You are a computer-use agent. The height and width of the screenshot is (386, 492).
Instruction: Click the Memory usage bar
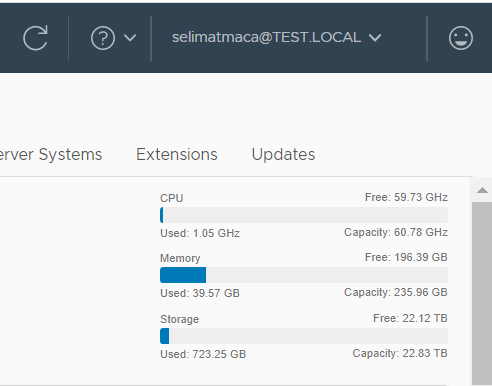point(304,275)
